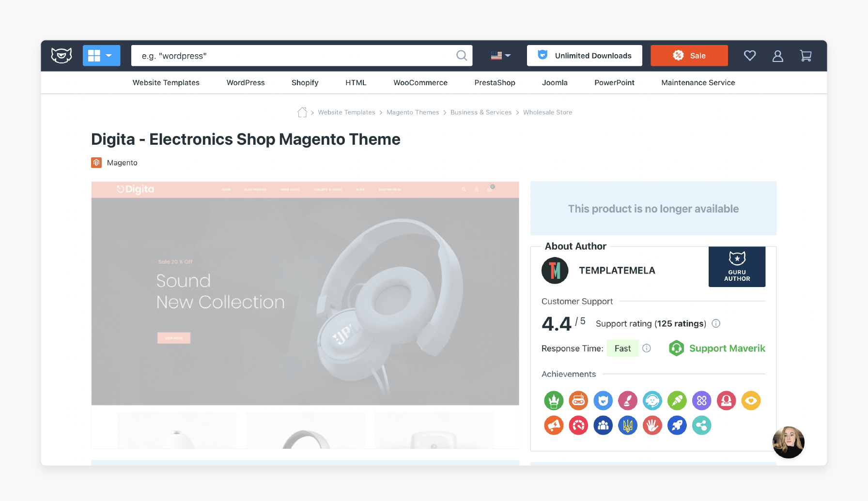Open the user account icon
868x501 pixels.
[x=778, y=56]
